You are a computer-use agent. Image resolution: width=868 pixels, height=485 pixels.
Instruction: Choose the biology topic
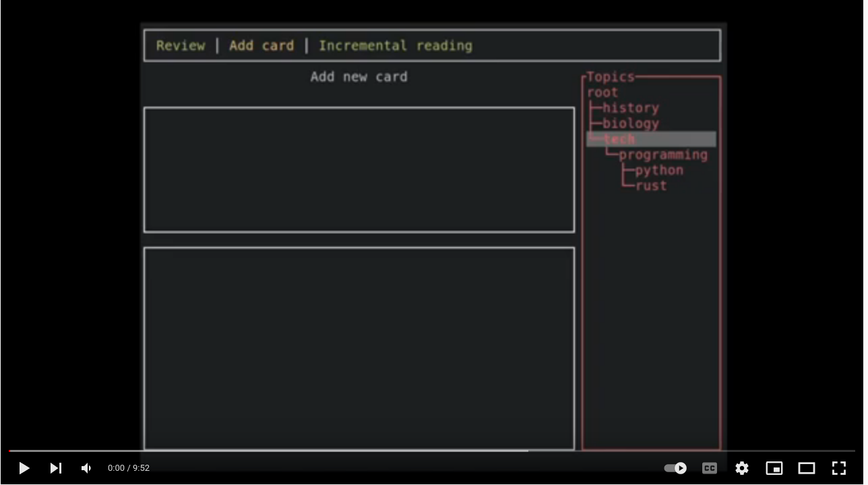(x=631, y=123)
